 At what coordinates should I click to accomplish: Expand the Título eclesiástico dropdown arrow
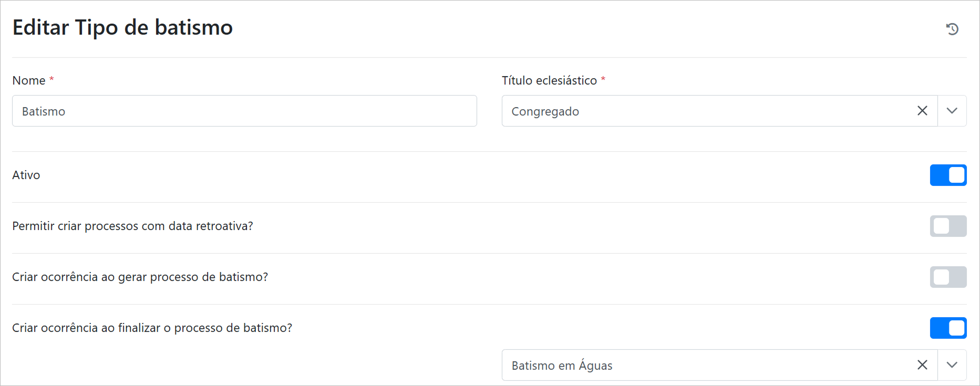coord(952,111)
